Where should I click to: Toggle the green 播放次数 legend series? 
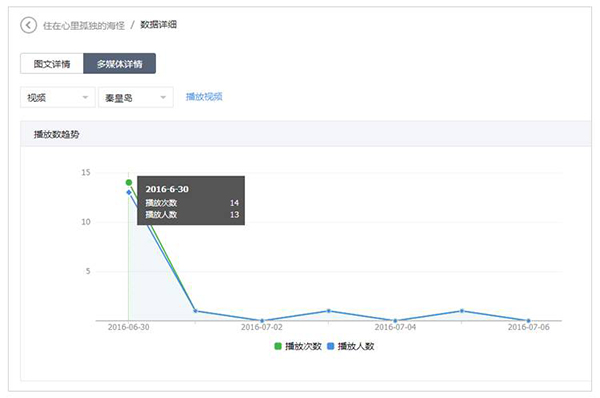pos(298,346)
